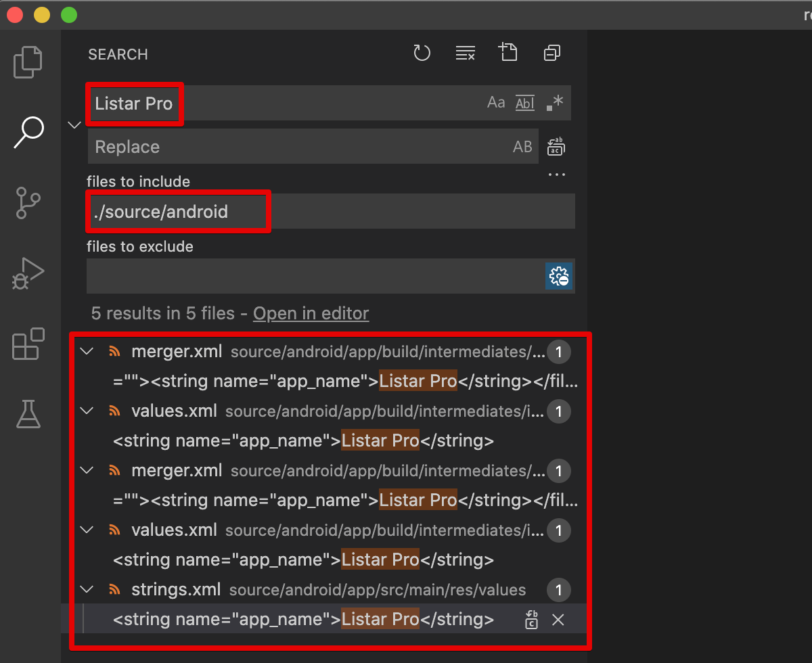Collapse the first merger.xml result
Screen dimensions: 812x663
(87, 352)
